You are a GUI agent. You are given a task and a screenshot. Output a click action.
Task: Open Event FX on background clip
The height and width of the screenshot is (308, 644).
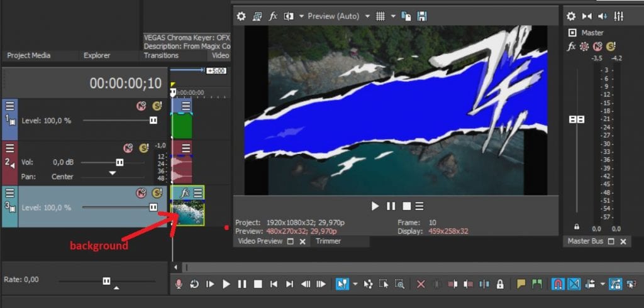click(185, 192)
